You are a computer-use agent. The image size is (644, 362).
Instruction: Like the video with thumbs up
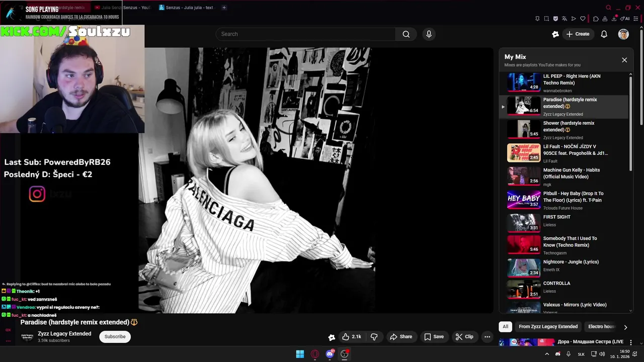point(352,337)
